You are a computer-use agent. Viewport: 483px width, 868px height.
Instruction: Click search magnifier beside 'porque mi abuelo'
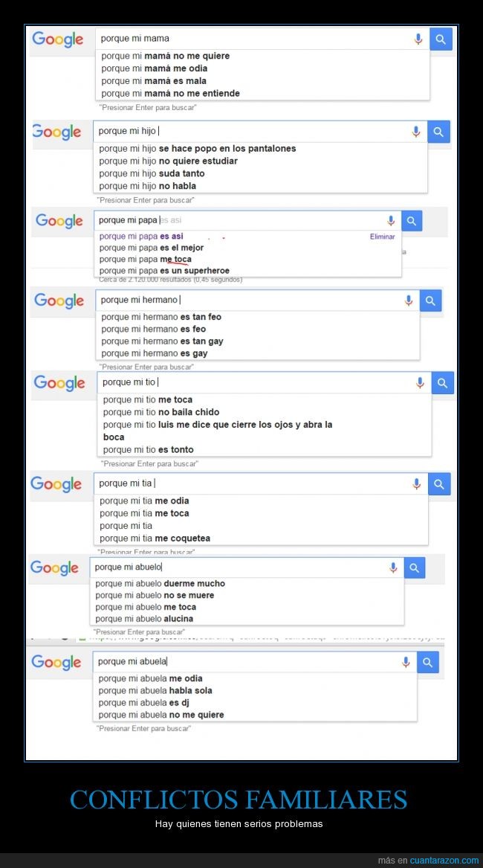click(415, 568)
